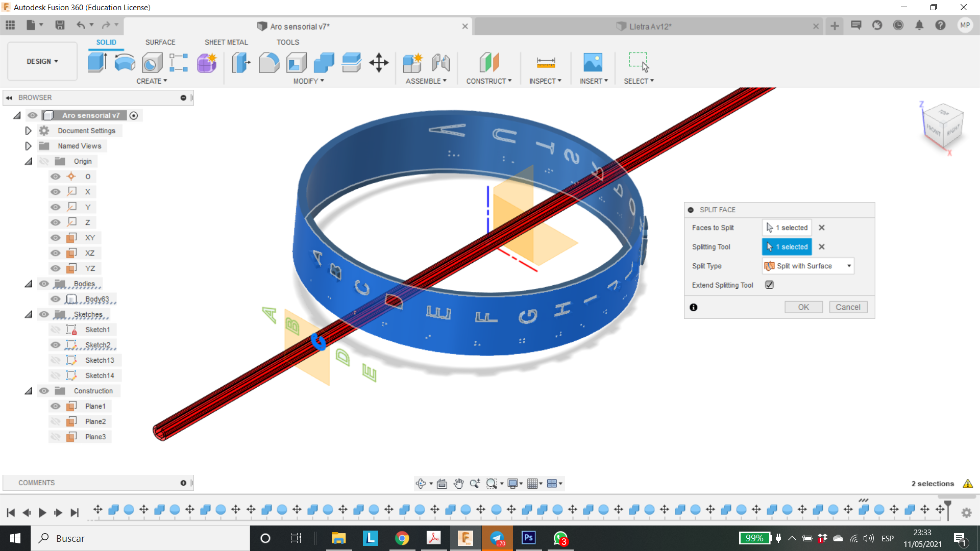Show hidden Sketch1
980x551 pixels.
point(56,330)
